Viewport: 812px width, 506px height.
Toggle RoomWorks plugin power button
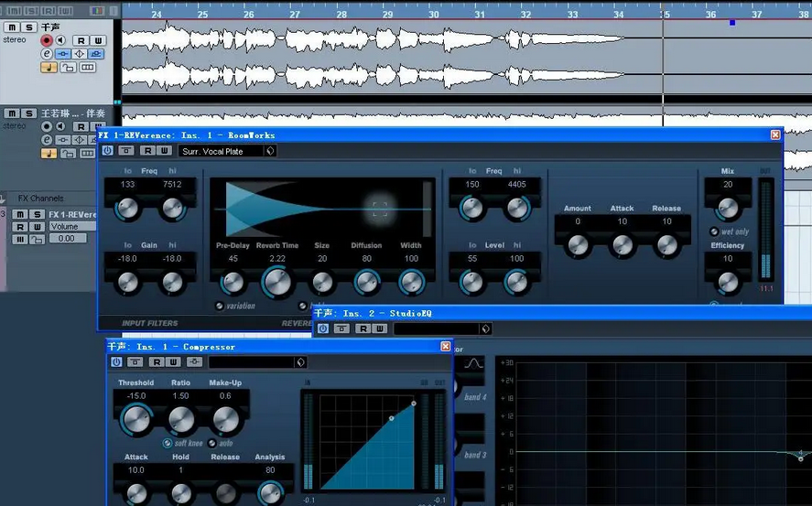click(x=107, y=151)
